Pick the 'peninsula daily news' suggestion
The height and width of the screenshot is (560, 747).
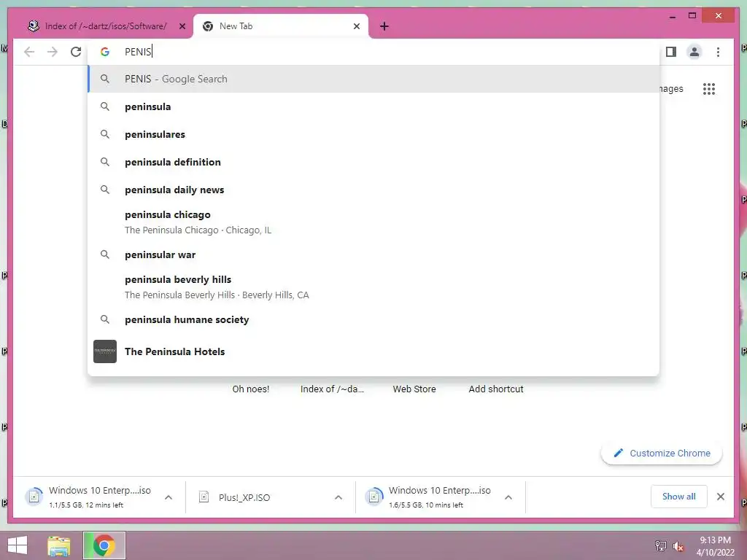pyautogui.click(x=373, y=190)
